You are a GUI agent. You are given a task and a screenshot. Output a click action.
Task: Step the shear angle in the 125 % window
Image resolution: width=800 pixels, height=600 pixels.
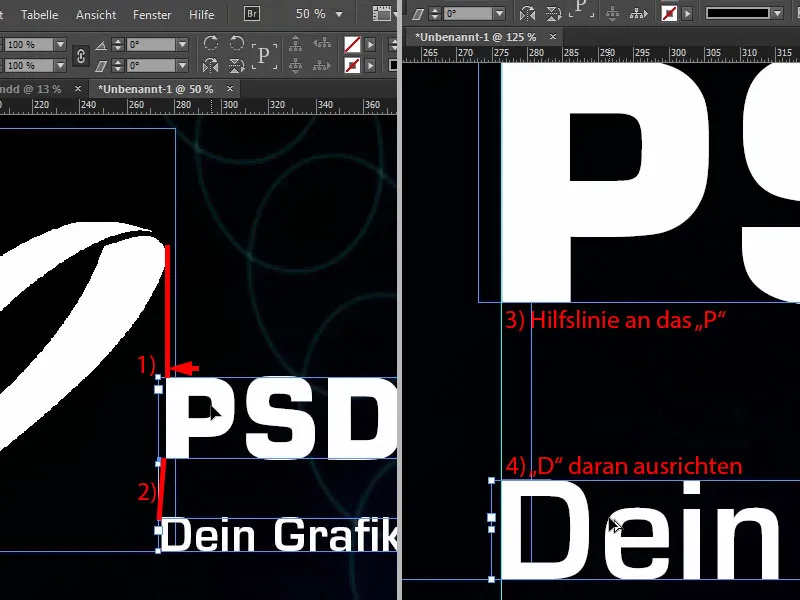tap(435, 14)
